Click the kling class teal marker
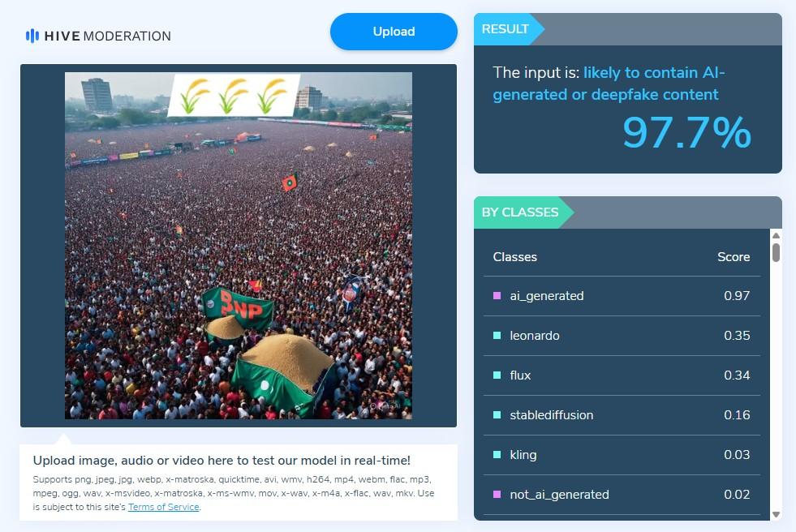 tap(497, 455)
